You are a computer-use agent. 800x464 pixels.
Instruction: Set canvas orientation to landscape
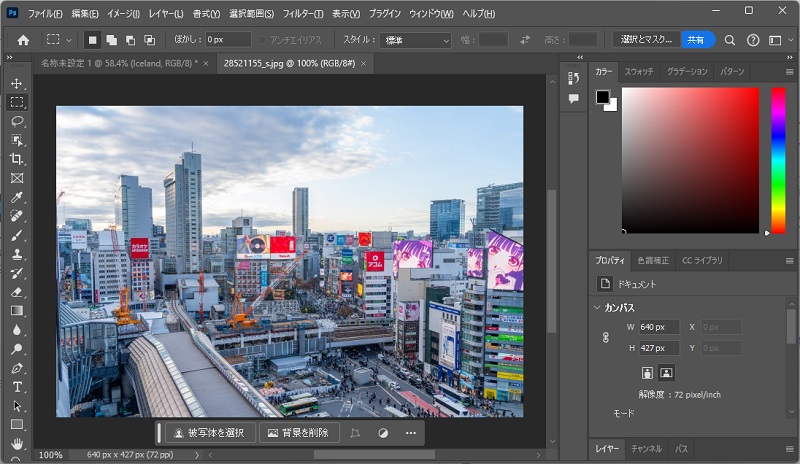coord(666,373)
